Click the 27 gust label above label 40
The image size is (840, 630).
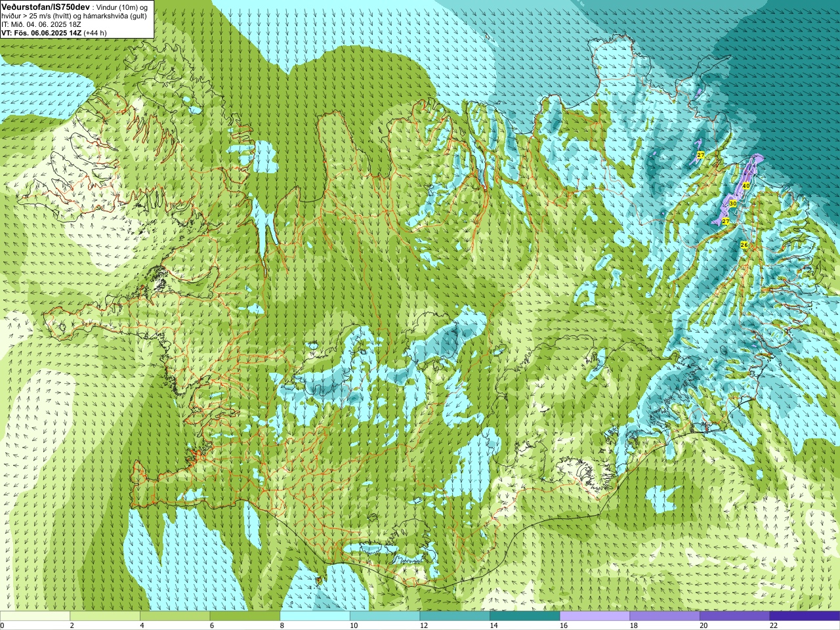(701, 155)
